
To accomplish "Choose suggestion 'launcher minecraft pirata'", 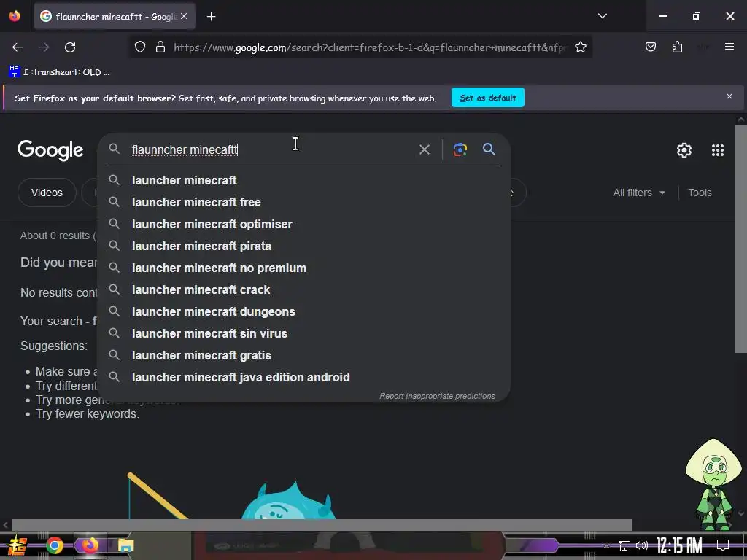I will pyautogui.click(x=303, y=246).
